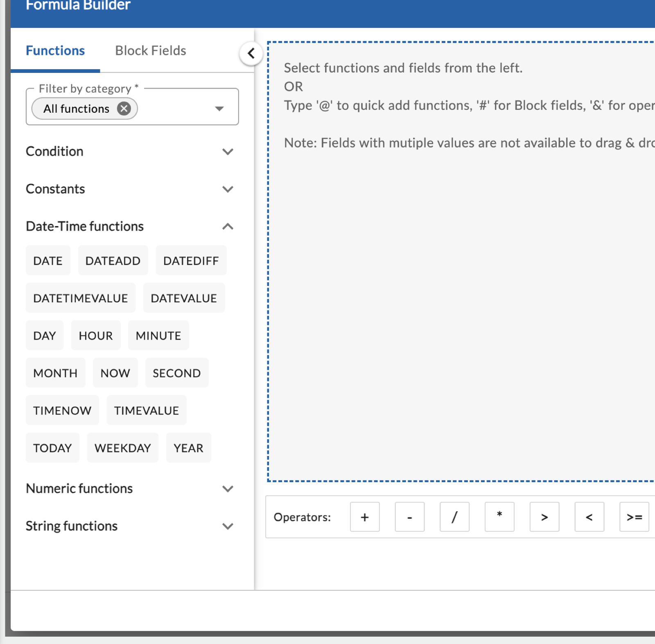Click inside the formula editor area

(461, 262)
